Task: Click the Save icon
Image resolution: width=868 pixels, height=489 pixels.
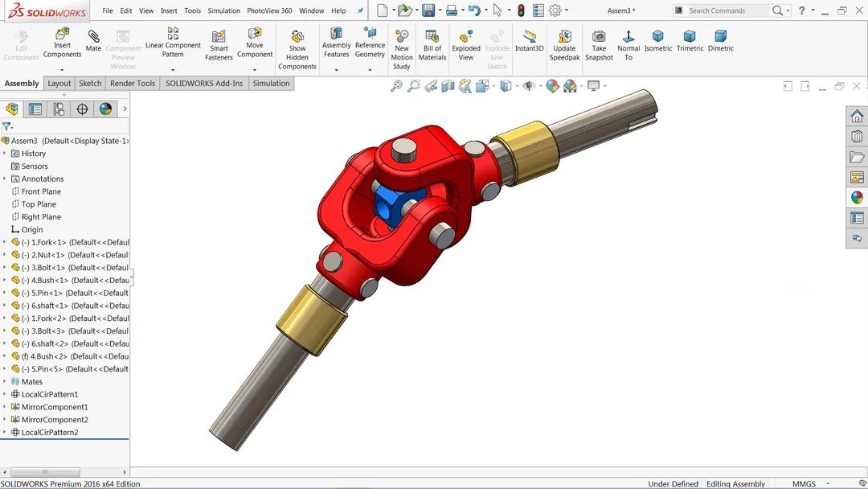Action: (x=428, y=10)
